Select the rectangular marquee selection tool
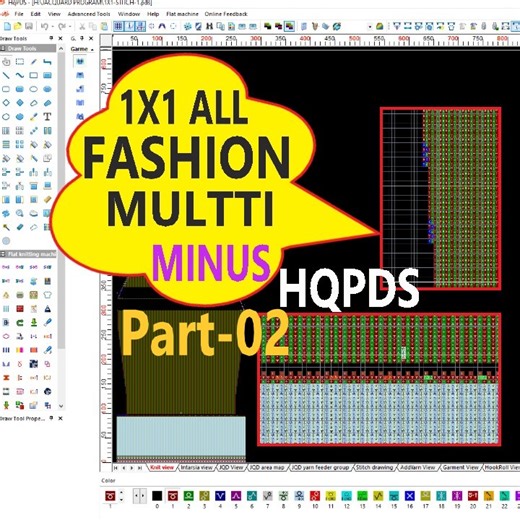The height and width of the screenshot is (520, 520). [x=20, y=62]
